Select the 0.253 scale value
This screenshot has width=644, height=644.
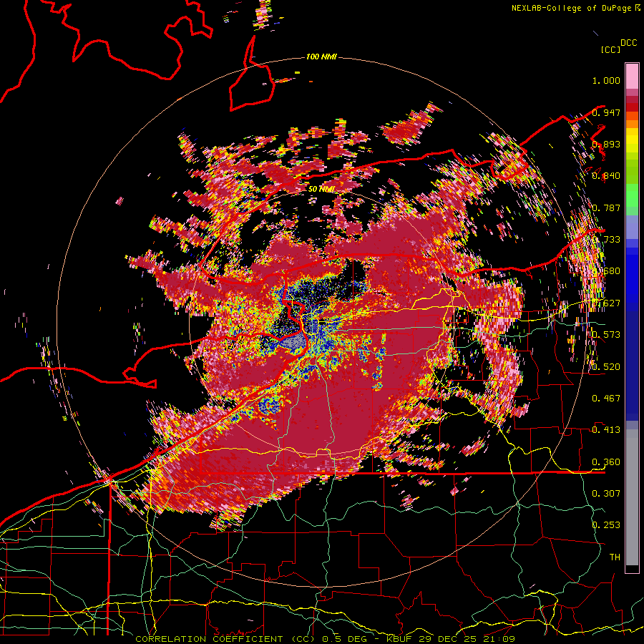[x=606, y=525]
